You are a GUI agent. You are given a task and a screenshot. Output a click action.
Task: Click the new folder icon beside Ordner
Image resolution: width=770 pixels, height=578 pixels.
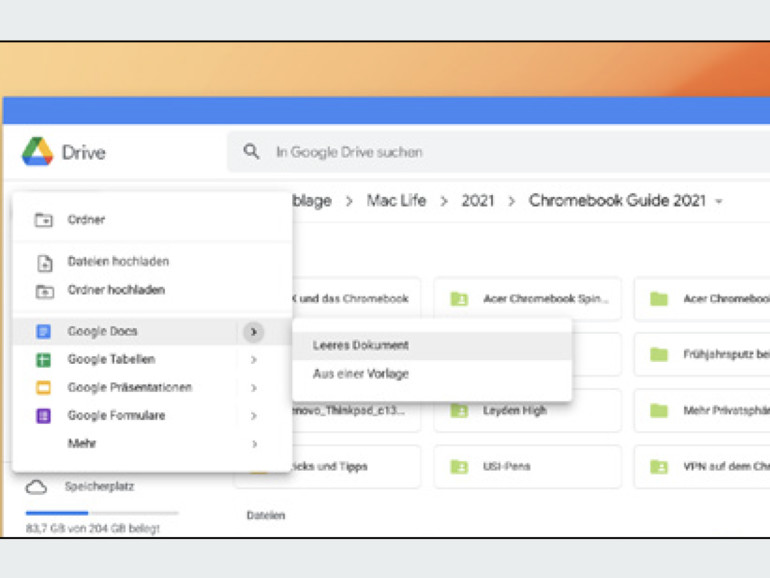44,220
